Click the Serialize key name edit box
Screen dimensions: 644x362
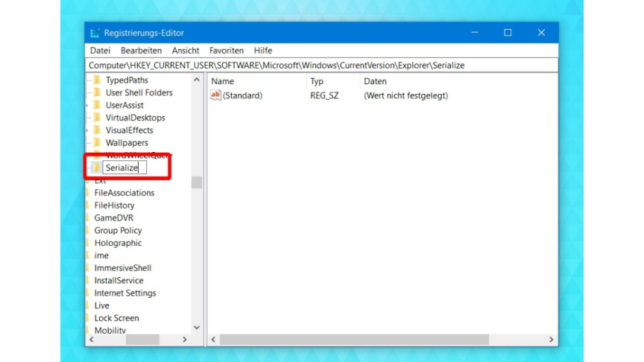pos(124,168)
